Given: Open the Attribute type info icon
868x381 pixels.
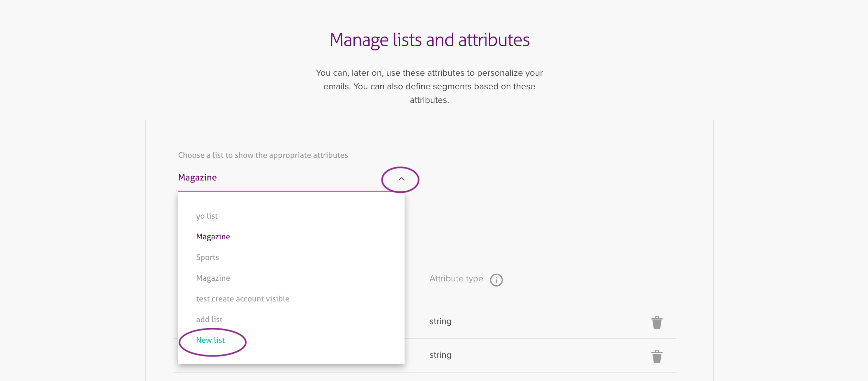Looking at the screenshot, I should click(x=496, y=280).
